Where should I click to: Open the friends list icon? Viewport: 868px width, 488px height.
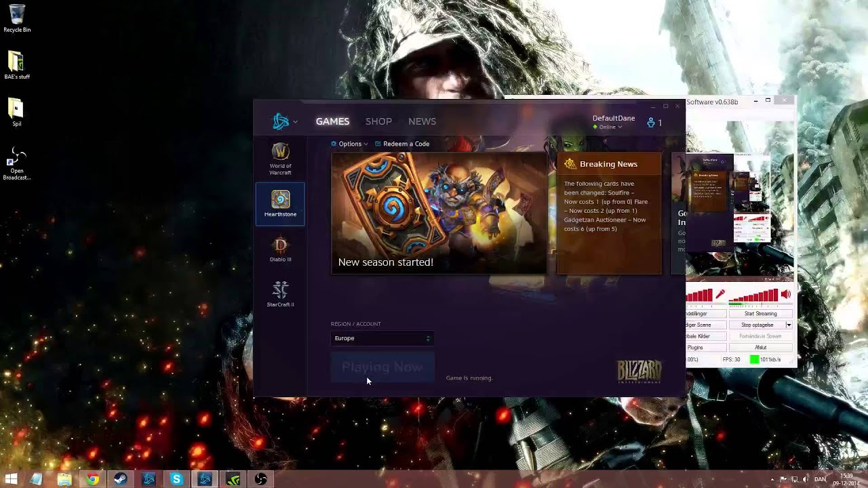tap(651, 123)
